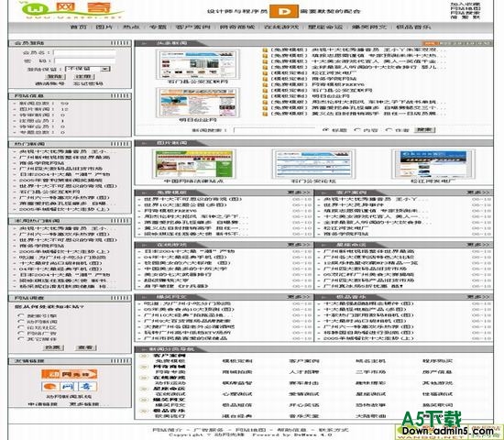Image resolution: width=504 pixels, height=440 pixels.
Task: Expand 更多>> in the 星座命运 section
Action: click(478, 245)
